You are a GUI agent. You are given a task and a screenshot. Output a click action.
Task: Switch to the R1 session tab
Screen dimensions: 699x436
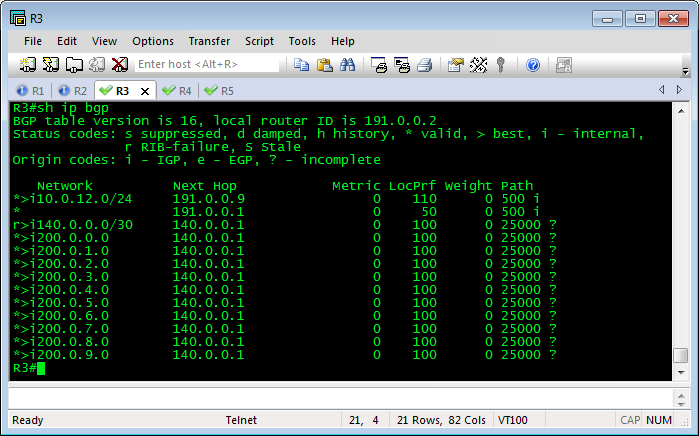pyautogui.click(x=30, y=91)
